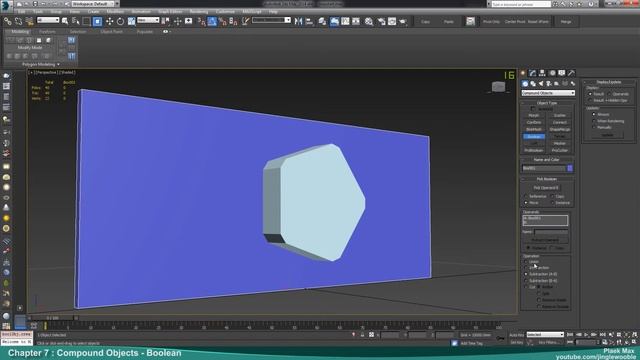640x360 pixels.
Task: Click the ViewCube in the viewport
Action: [x=498, y=87]
